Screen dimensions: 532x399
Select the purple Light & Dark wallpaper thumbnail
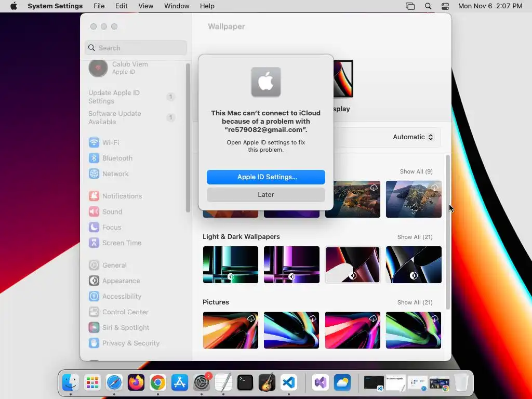coord(291,264)
